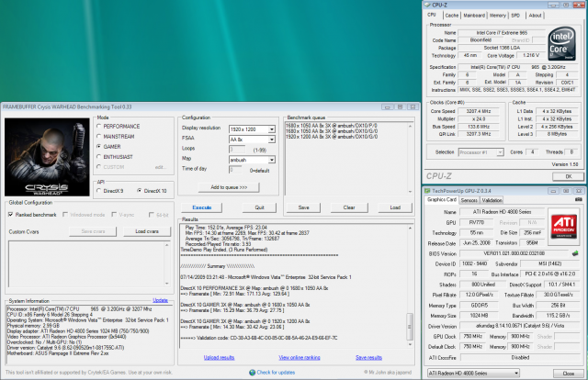Toggle the Ranked benchmark checkbox

click(x=10, y=215)
